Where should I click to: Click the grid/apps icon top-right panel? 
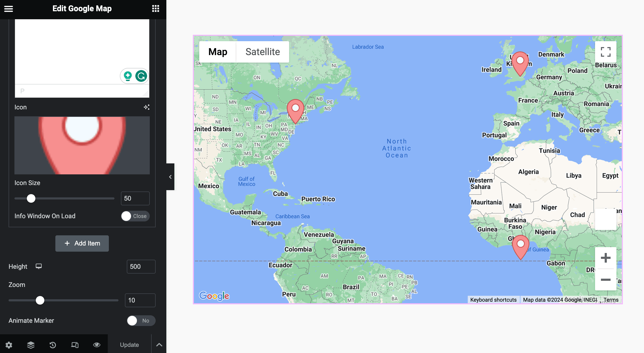[x=156, y=8]
